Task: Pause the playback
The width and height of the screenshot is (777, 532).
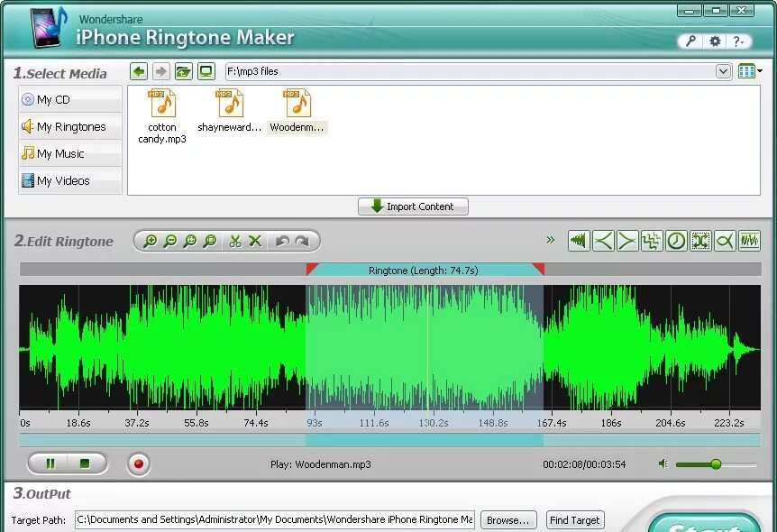Action: click(50, 463)
